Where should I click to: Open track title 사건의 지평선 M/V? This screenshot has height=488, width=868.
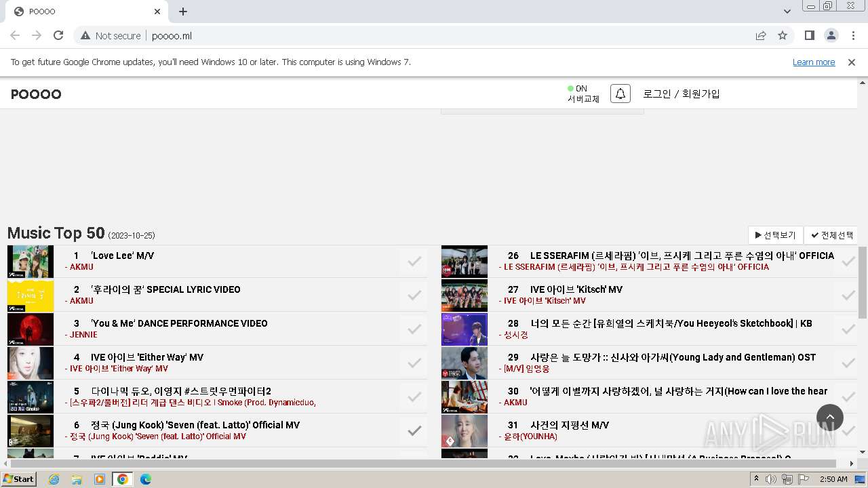click(570, 425)
